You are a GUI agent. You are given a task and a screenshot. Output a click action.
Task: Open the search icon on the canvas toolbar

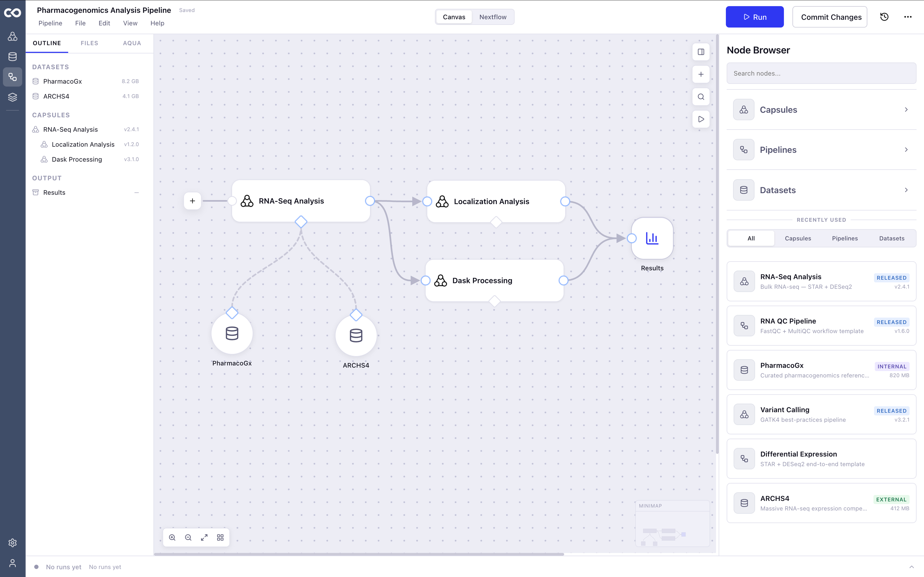click(x=701, y=97)
